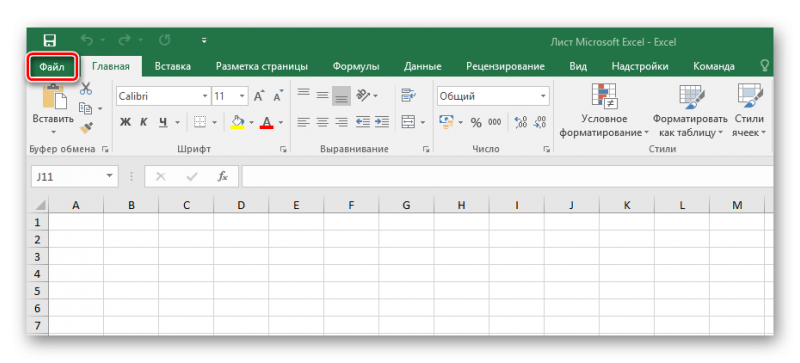Viewport: 800px width, 363px height.
Task: Click the Increase Indent icon
Action: 382,122
